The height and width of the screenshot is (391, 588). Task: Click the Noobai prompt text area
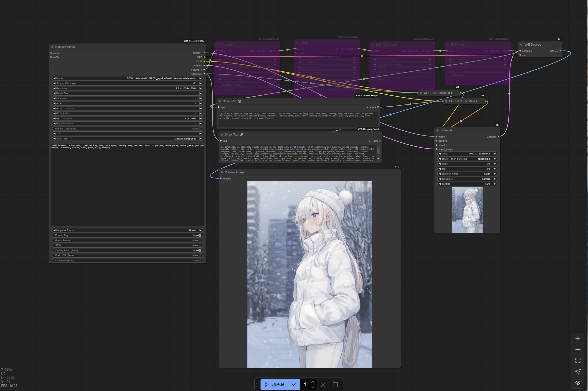127,185
